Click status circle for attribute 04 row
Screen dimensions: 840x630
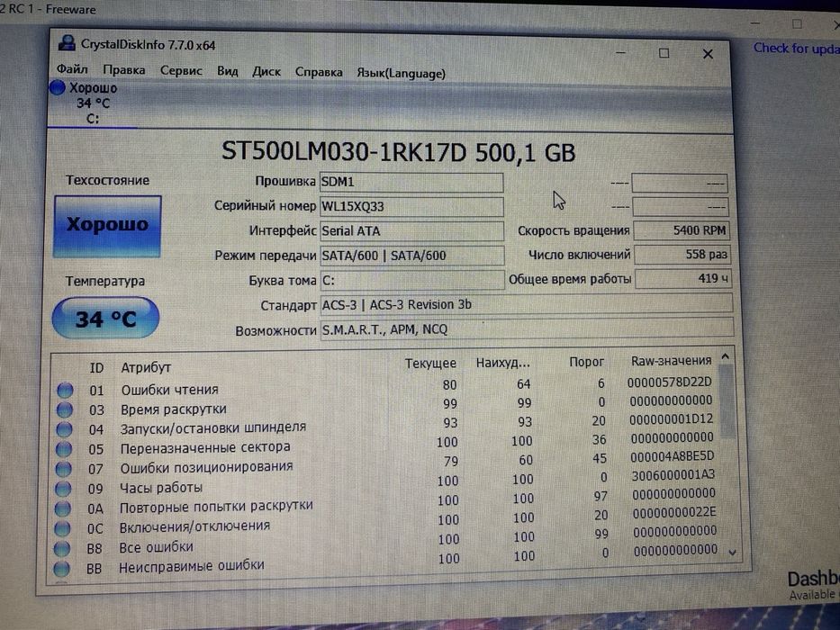[64, 429]
